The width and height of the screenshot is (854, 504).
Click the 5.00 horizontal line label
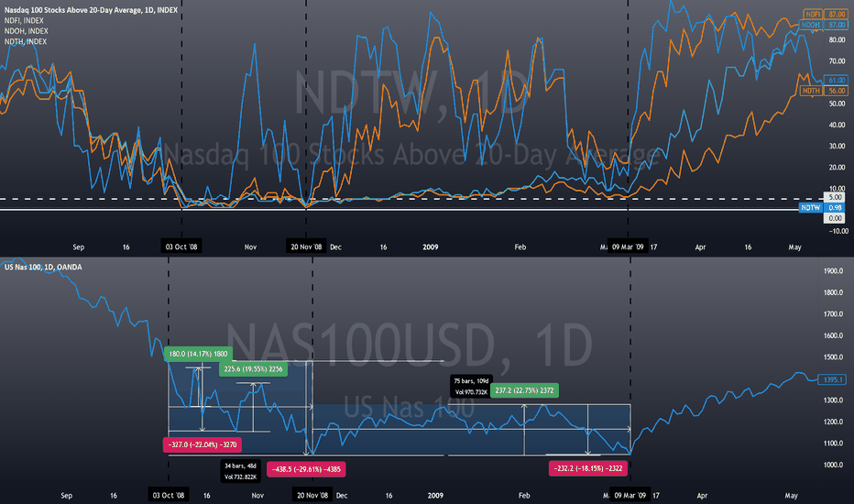[835, 197]
